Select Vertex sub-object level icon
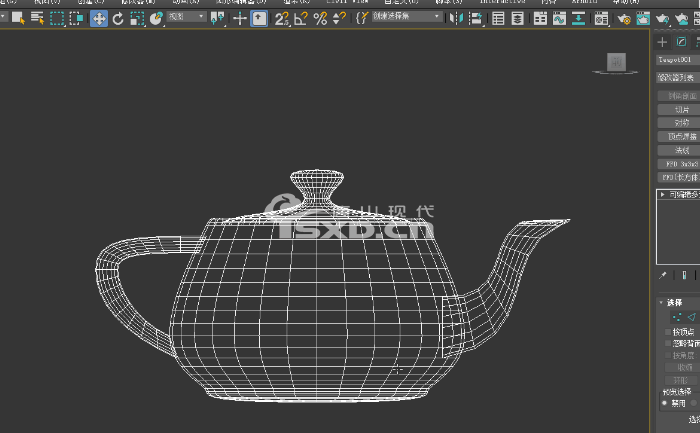Image resolution: width=700 pixels, height=433 pixels. (x=677, y=317)
